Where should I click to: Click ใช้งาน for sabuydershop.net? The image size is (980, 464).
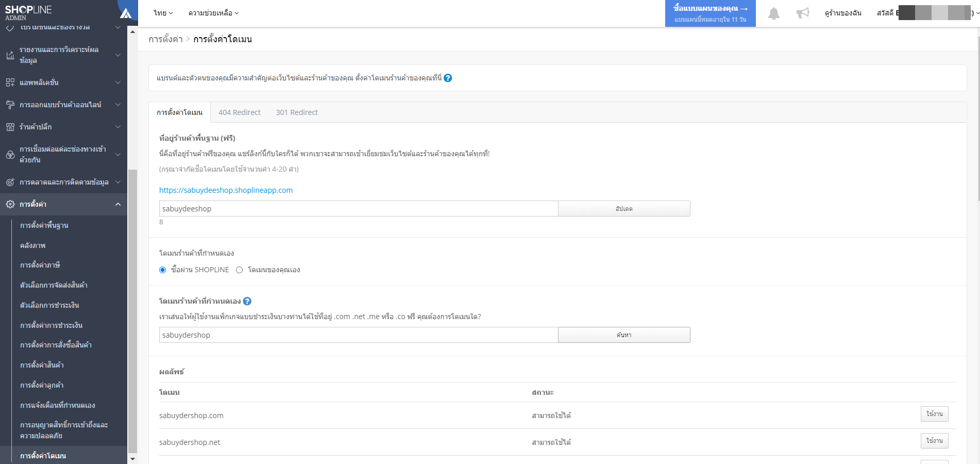coord(934,441)
